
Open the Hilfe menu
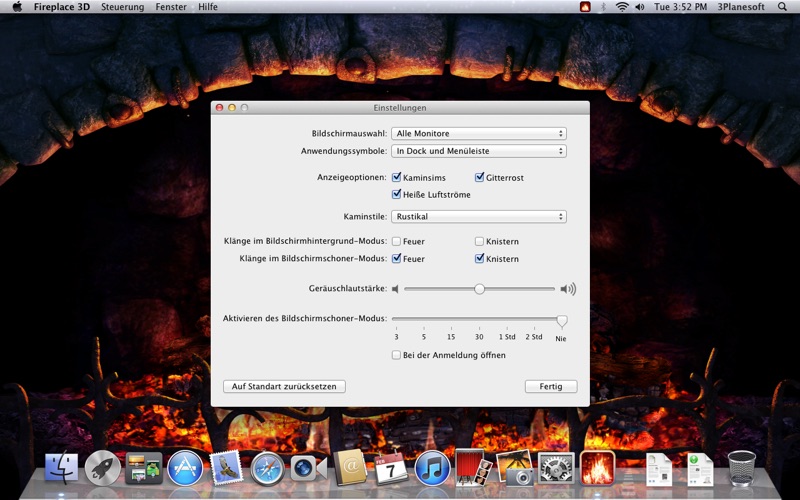click(208, 7)
